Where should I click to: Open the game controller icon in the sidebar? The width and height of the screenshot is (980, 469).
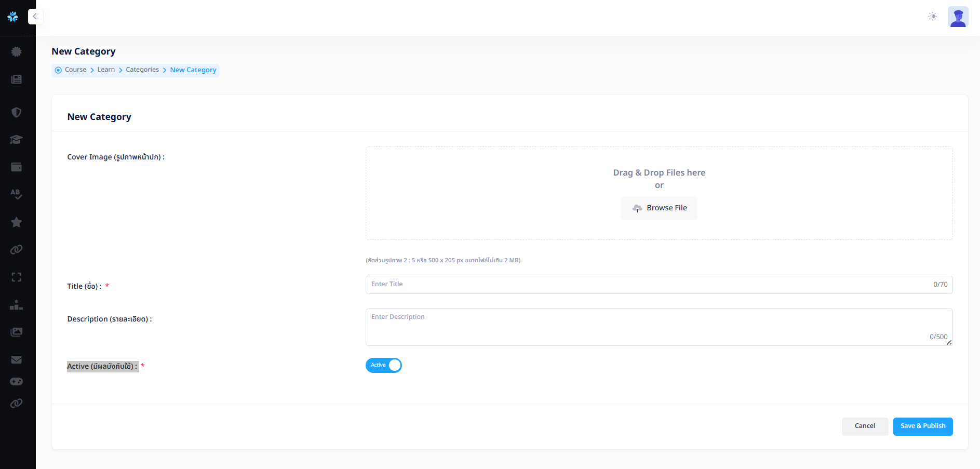tap(17, 382)
